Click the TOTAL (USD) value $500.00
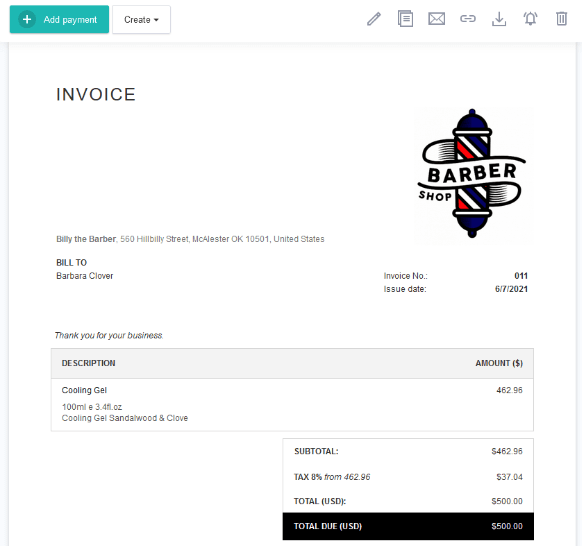Viewport: 582px width, 546px height. click(x=507, y=501)
